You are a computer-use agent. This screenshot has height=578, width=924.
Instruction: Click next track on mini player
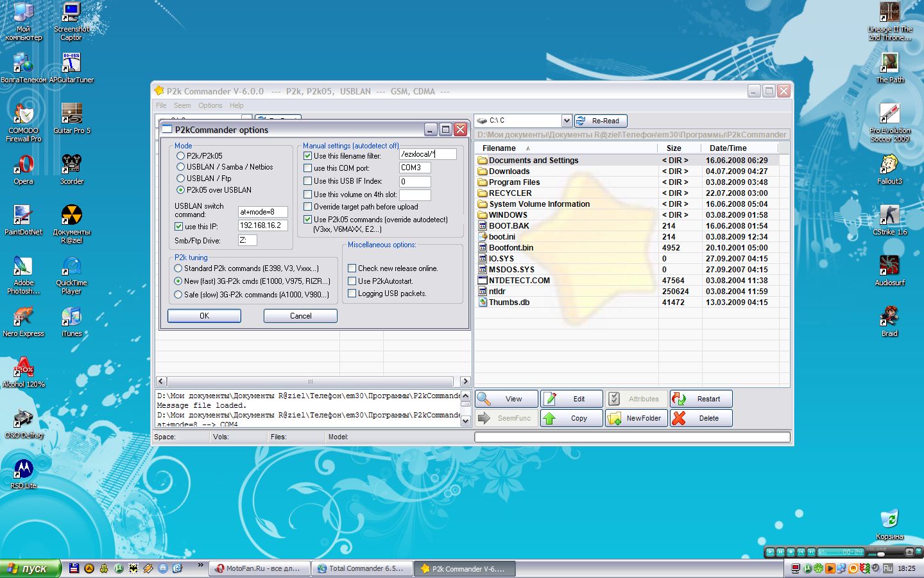coord(811,552)
